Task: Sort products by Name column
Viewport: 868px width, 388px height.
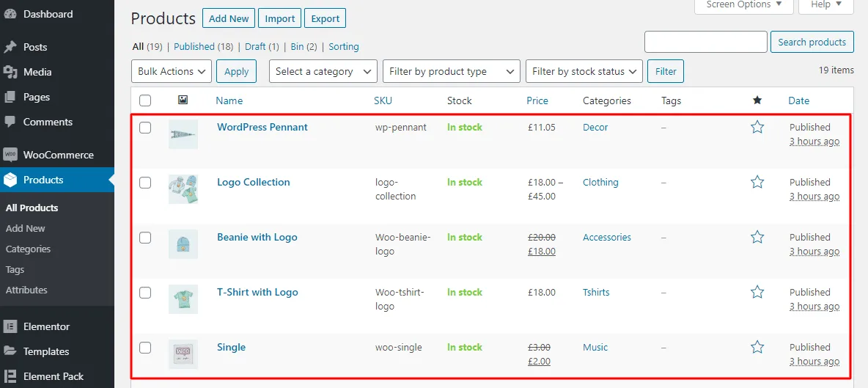Action: click(x=229, y=100)
